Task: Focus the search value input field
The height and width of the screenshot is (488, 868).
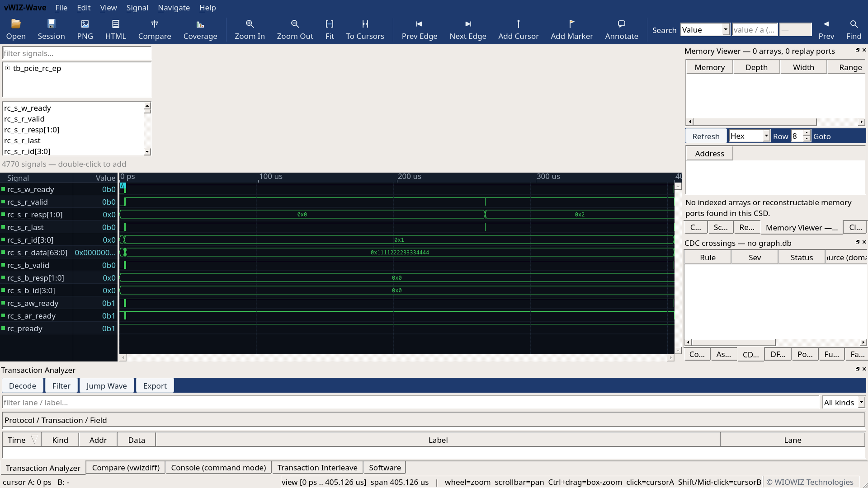Action: tap(755, 30)
